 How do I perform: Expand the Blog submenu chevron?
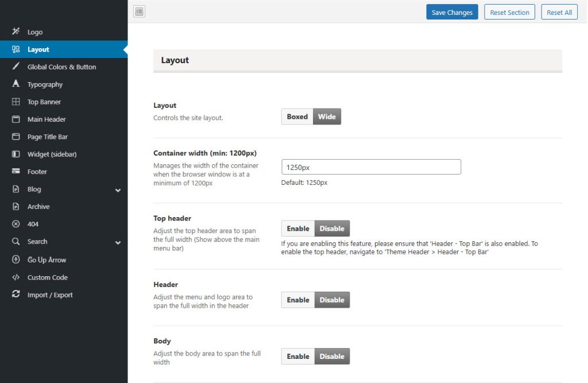[118, 190]
